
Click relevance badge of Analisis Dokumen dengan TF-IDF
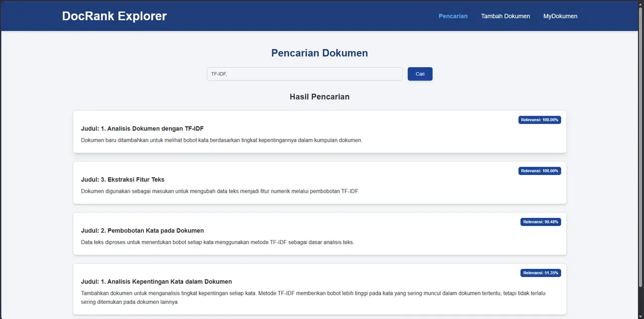point(539,120)
